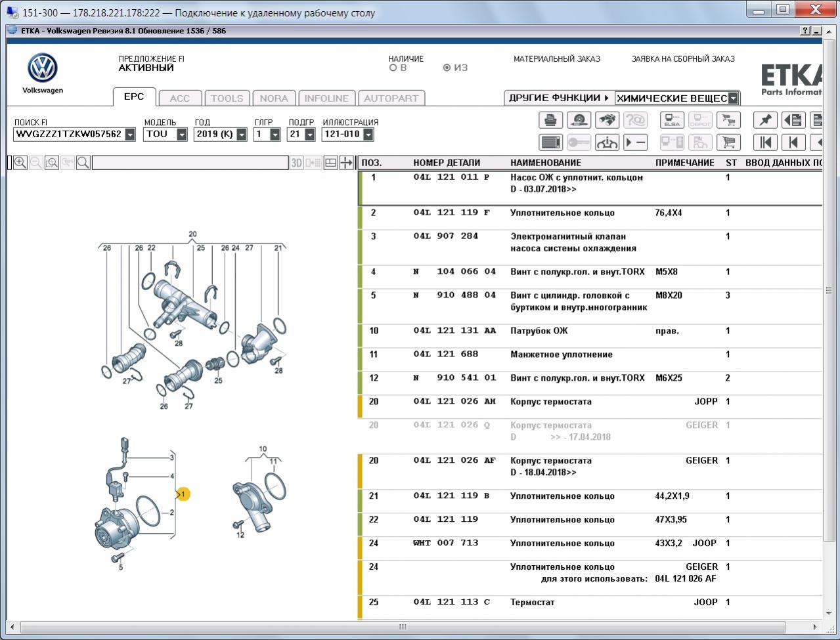Click the remote desktop title bar icon

tap(12, 12)
